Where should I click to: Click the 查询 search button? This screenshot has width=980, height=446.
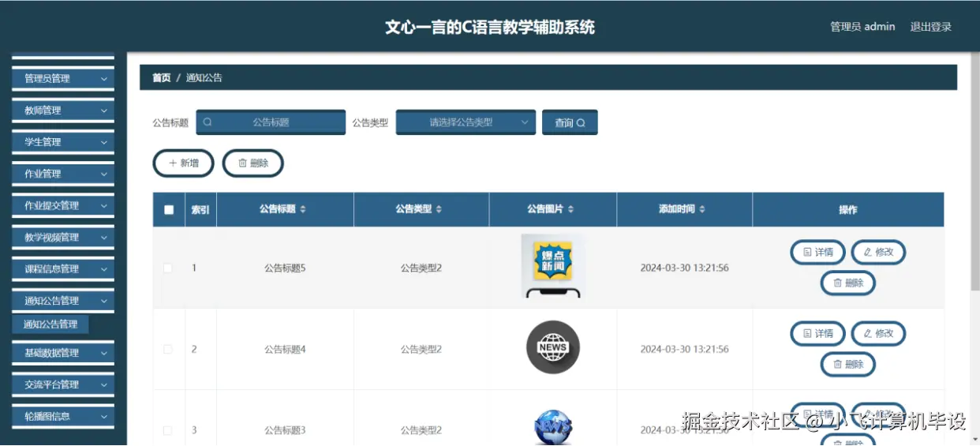pos(570,122)
